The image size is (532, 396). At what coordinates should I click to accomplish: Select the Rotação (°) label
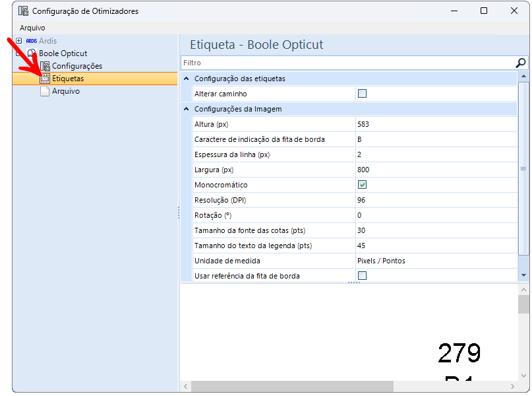213,215
